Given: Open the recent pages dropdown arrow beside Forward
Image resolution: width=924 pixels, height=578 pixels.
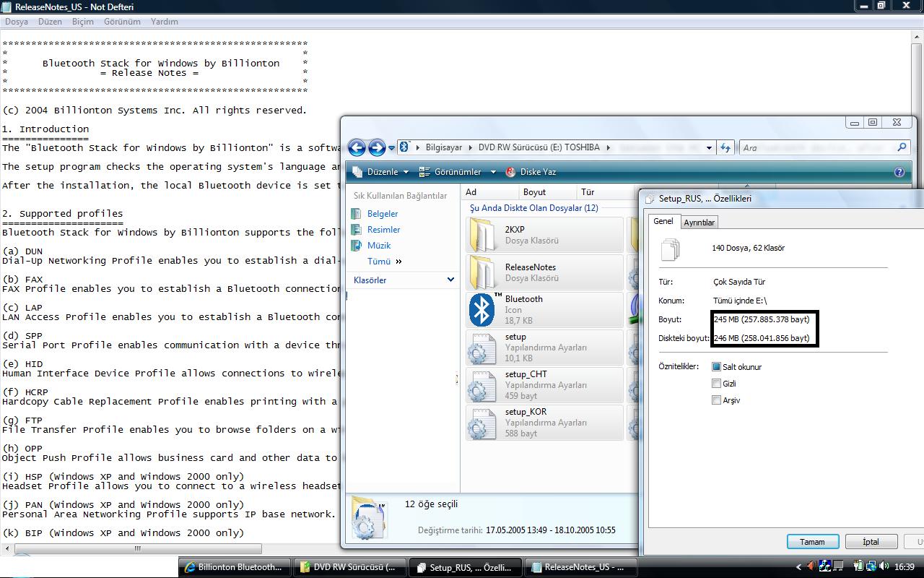Looking at the screenshot, I should click(392, 148).
